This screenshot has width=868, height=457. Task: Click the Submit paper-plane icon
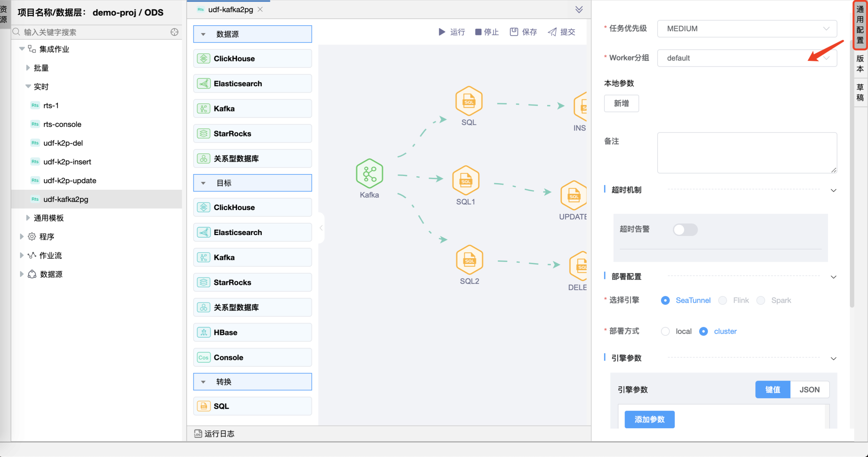[x=552, y=32]
